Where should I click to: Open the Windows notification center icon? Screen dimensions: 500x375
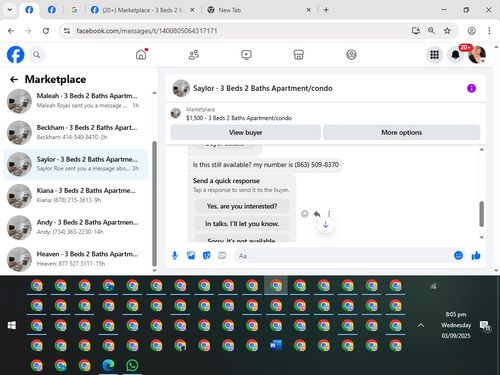pyautogui.click(x=485, y=326)
